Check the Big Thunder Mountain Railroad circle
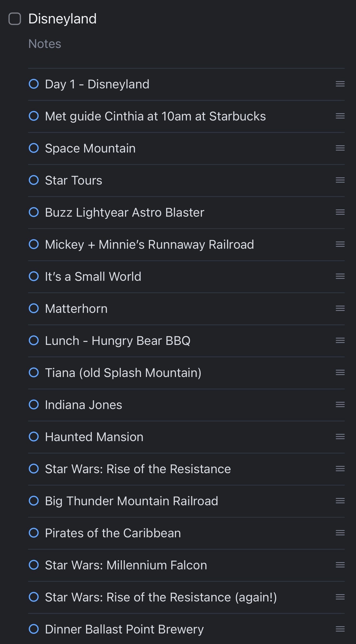 point(34,501)
